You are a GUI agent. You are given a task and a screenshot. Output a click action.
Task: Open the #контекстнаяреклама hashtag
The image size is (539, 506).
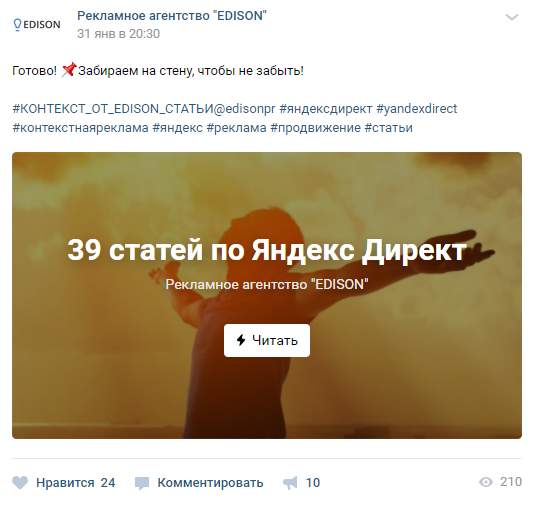[x=80, y=128]
